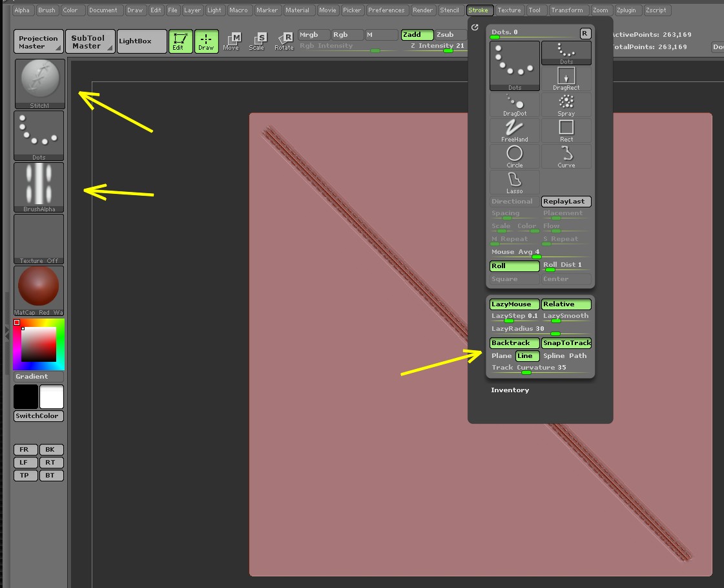Activate the Scale mode icon
724x588 pixels.
(257, 41)
